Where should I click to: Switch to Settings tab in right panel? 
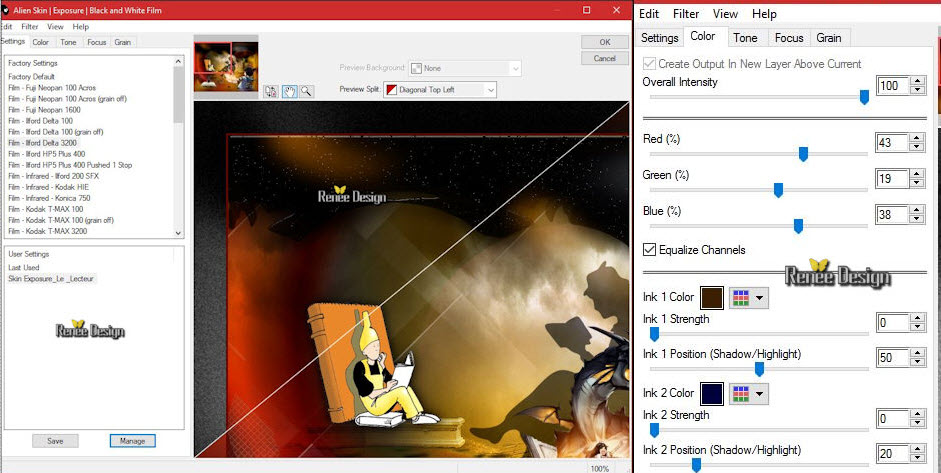(x=660, y=38)
